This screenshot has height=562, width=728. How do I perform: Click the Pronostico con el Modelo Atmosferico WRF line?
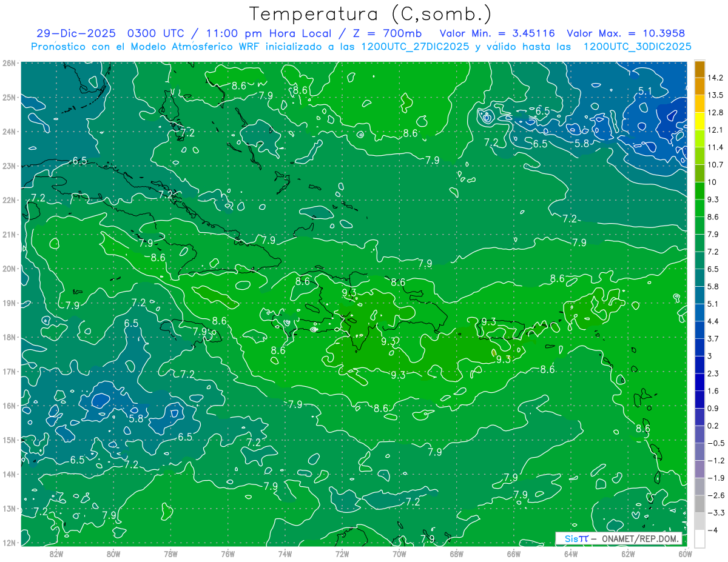pos(362,46)
